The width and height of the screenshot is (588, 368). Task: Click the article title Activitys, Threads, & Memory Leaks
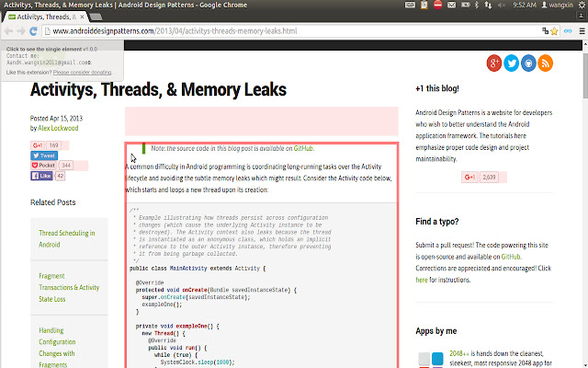[158, 90]
